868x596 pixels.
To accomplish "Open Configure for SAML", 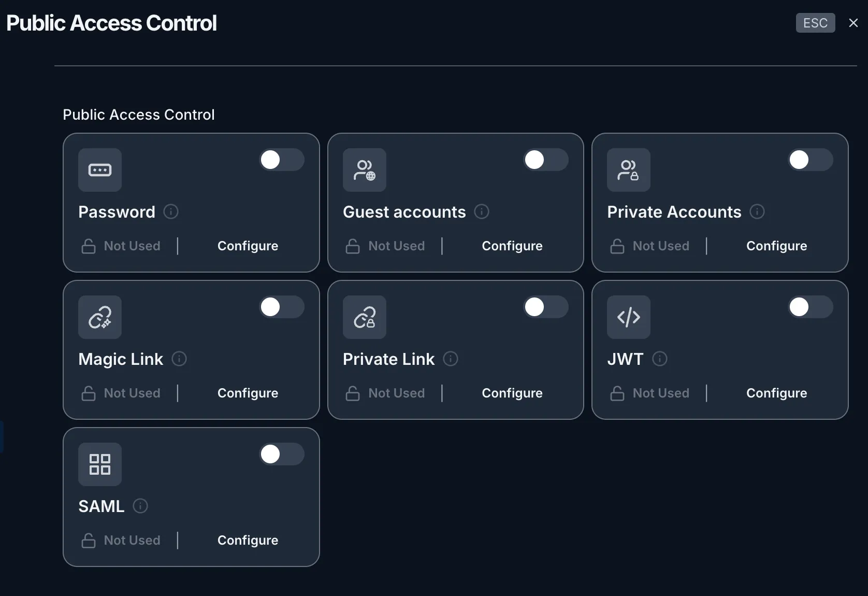I will 248,541.
